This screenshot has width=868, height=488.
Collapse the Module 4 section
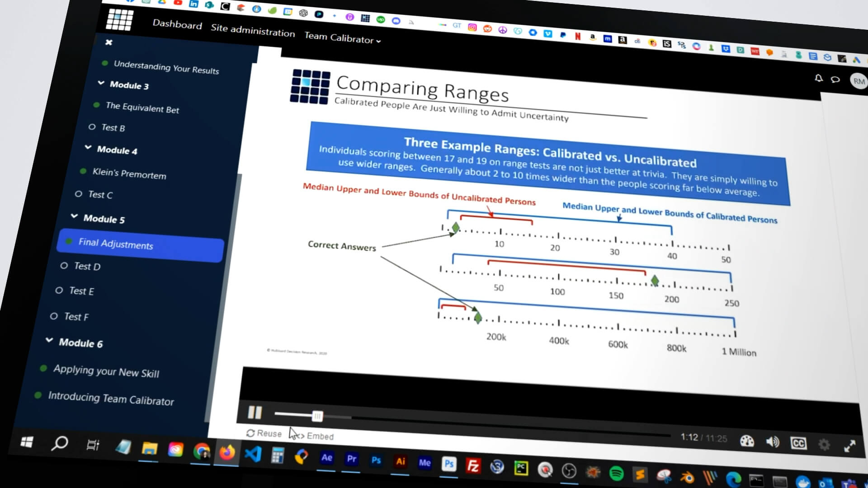tap(88, 148)
